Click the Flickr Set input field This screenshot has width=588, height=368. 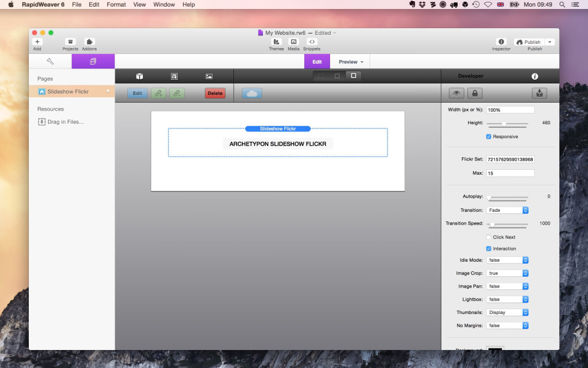tap(510, 160)
